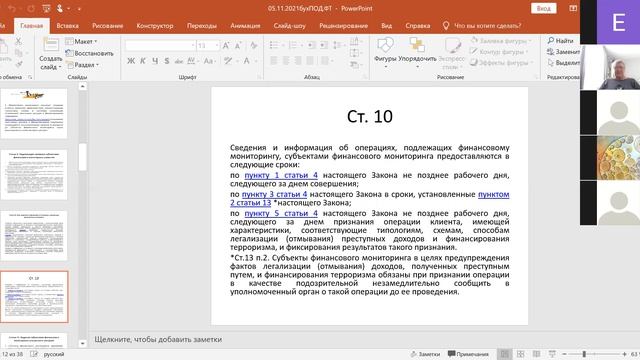Open the font name combo box
The width and height of the screenshot is (640, 360).
pyautogui.click(x=160, y=45)
